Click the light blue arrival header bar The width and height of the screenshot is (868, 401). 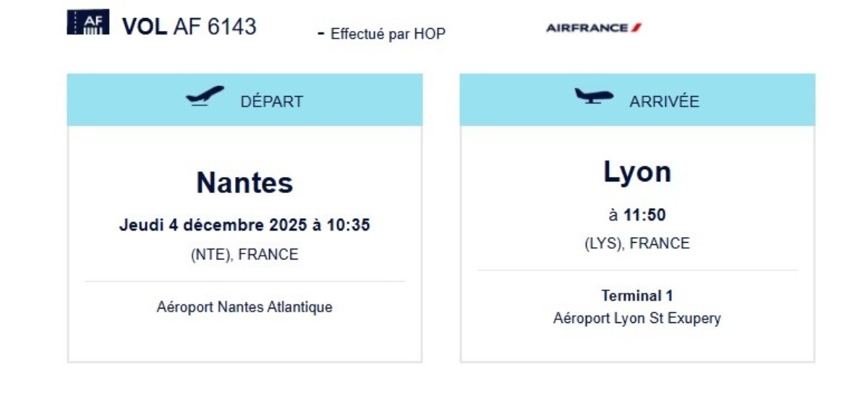point(637,100)
